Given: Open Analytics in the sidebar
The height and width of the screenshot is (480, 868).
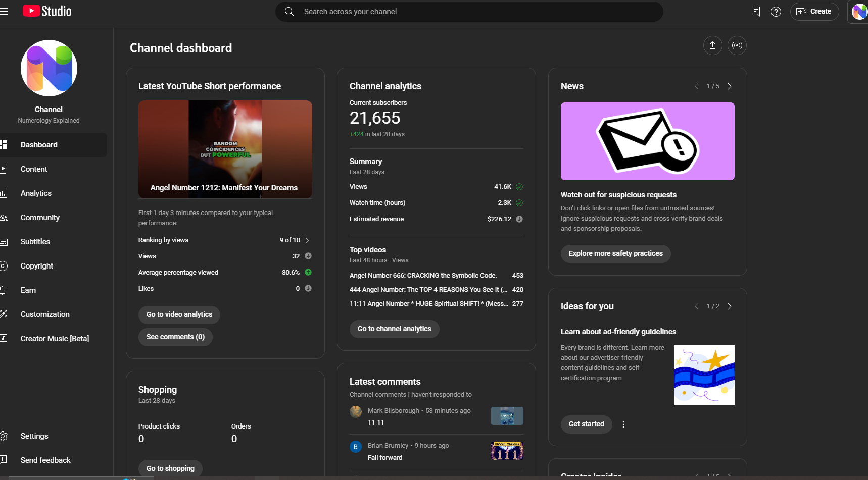Looking at the screenshot, I should [53, 193].
